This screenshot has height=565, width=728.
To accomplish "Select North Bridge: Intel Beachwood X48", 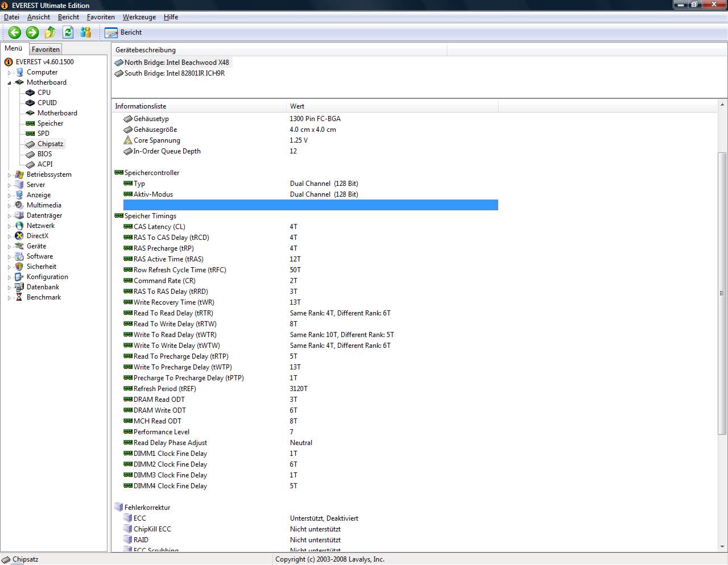I will [177, 63].
